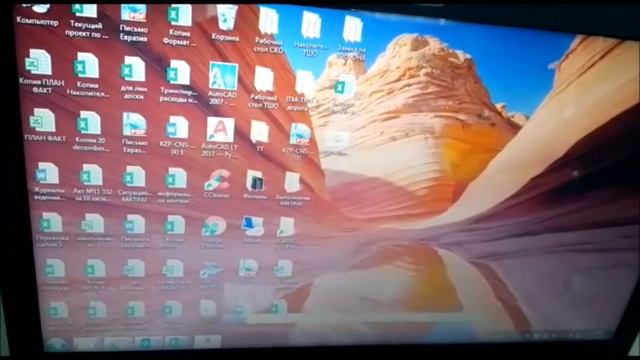Open the Компьютер desktop icon
The width and height of the screenshot is (640, 360).
[x=37, y=14]
